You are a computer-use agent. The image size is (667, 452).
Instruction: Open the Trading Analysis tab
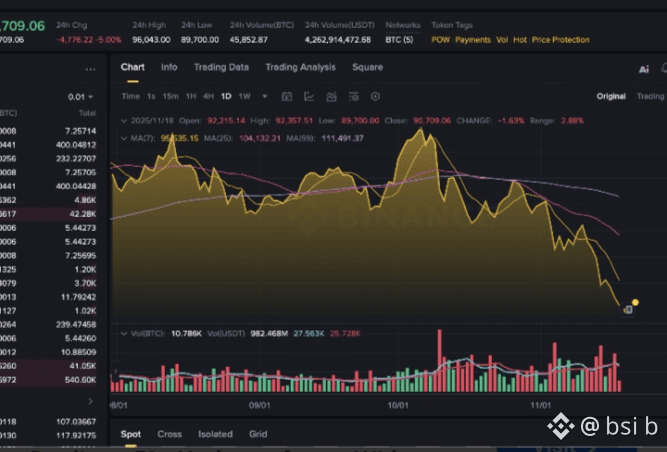(300, 67)
